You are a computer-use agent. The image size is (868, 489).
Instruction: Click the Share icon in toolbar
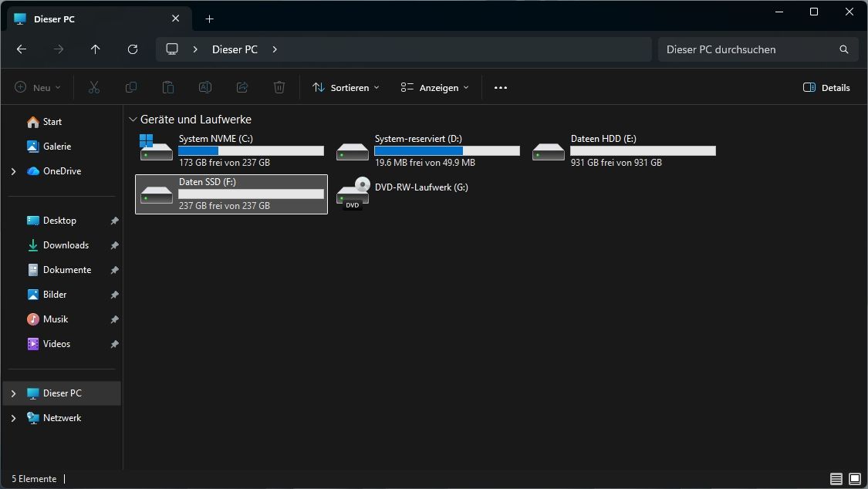[242, 87]
